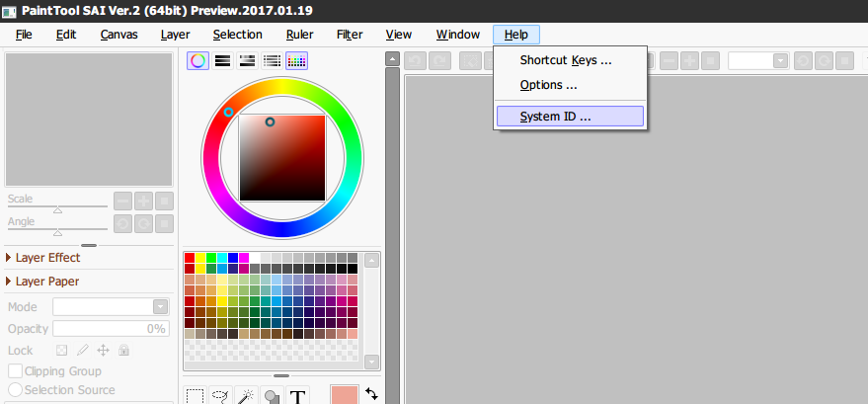Show the RGB slider panel

[x=223, y=60]
